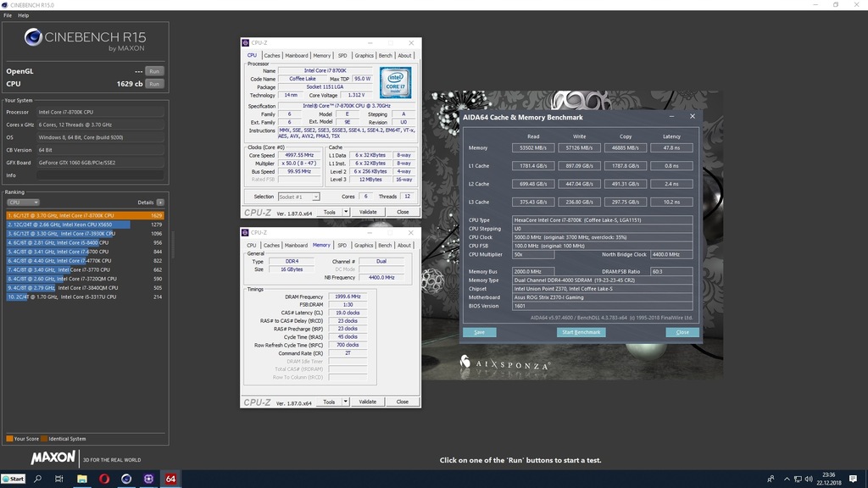Viewport: 868px width, 488px height.
Task: Click Core Speed value 4997.55 MHz
Action: [x=299, y=156]
